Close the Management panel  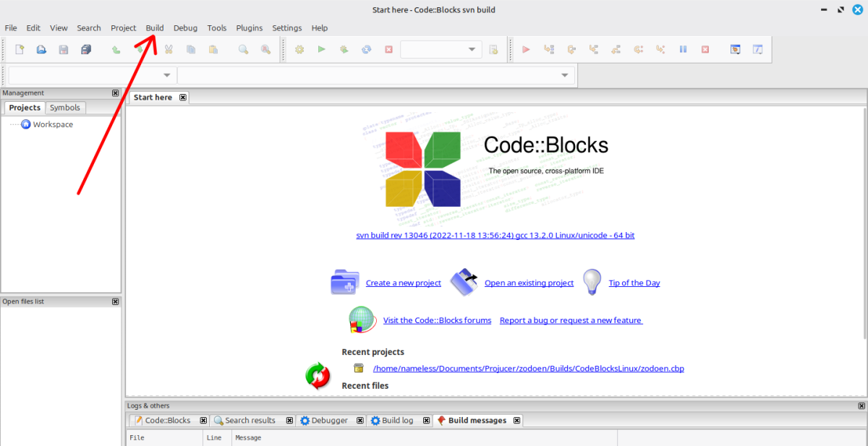tap(116, 93)
